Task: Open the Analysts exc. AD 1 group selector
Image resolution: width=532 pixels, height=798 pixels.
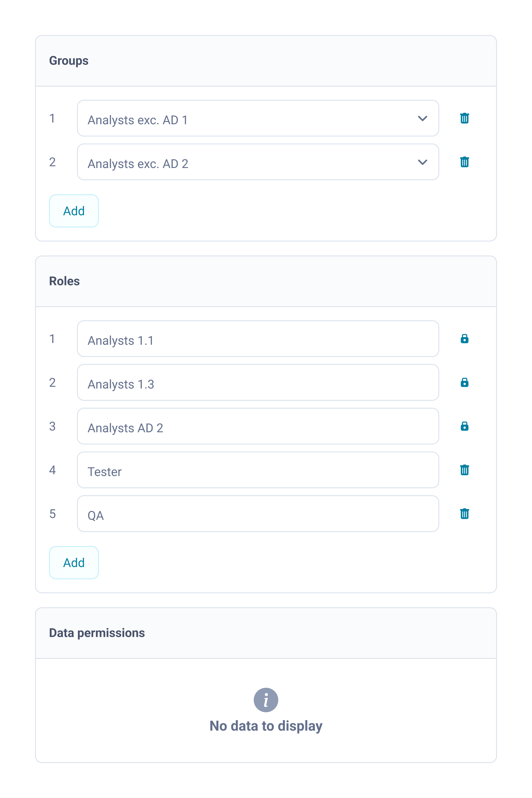Action: (x=237, y=118)
